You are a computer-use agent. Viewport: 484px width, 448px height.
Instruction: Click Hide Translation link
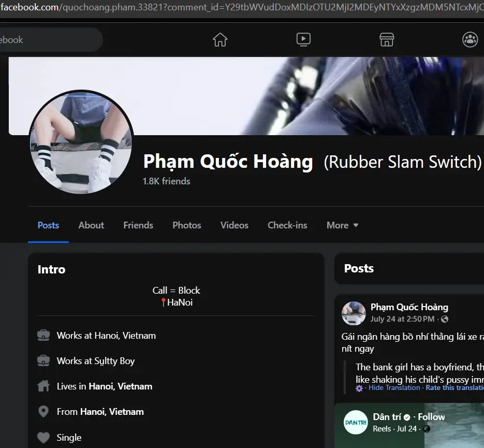[394, 388]
